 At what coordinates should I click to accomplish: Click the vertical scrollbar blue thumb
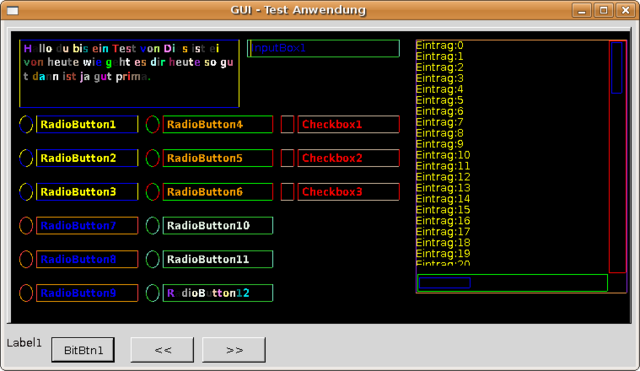pos(617,68)
